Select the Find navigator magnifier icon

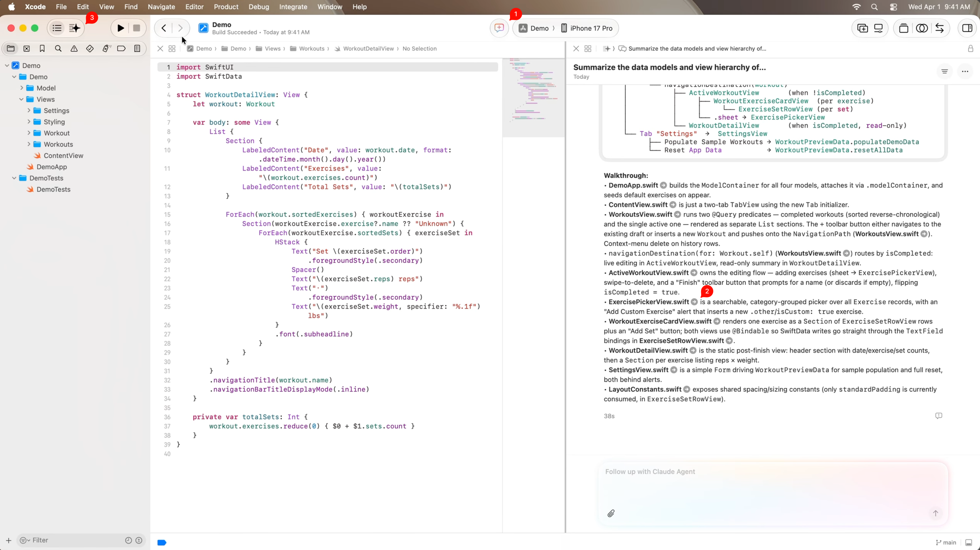pyautogui.click(x=58, y=48)
